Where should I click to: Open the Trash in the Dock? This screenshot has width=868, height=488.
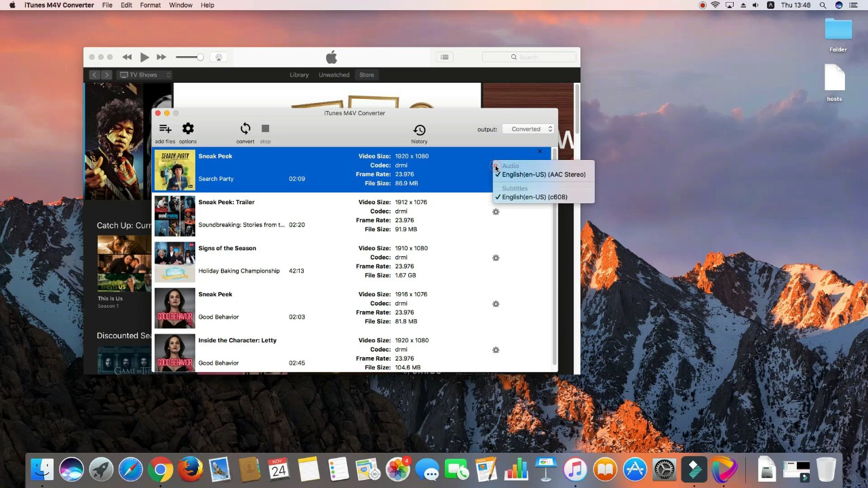[826, 469]
